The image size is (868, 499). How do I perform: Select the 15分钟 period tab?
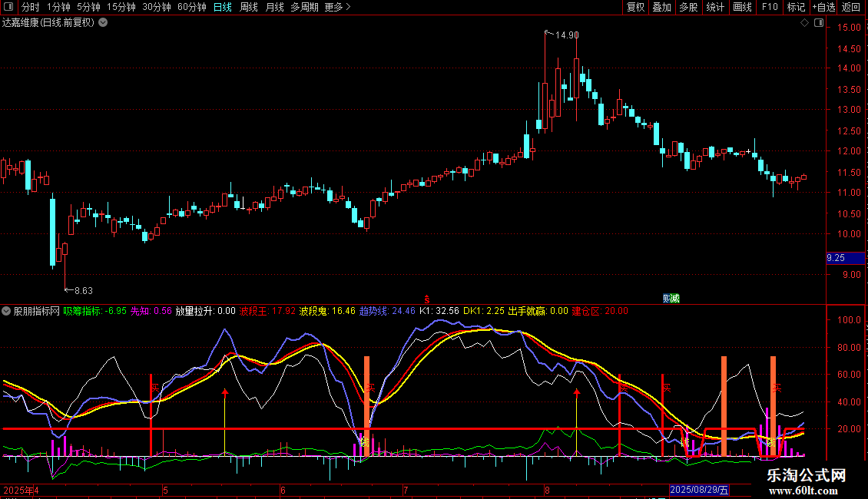pos(121,7)
